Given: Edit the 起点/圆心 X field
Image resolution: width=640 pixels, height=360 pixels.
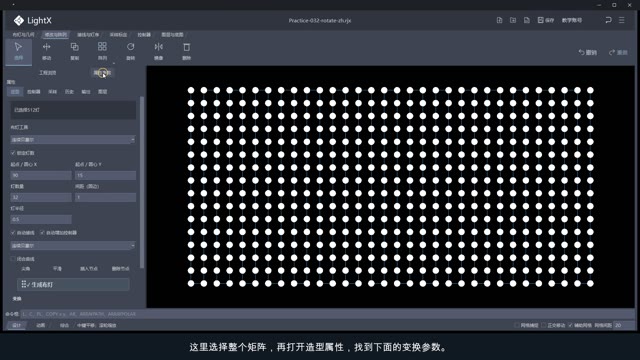Looking at the screenshot, I should click(41, 175).
